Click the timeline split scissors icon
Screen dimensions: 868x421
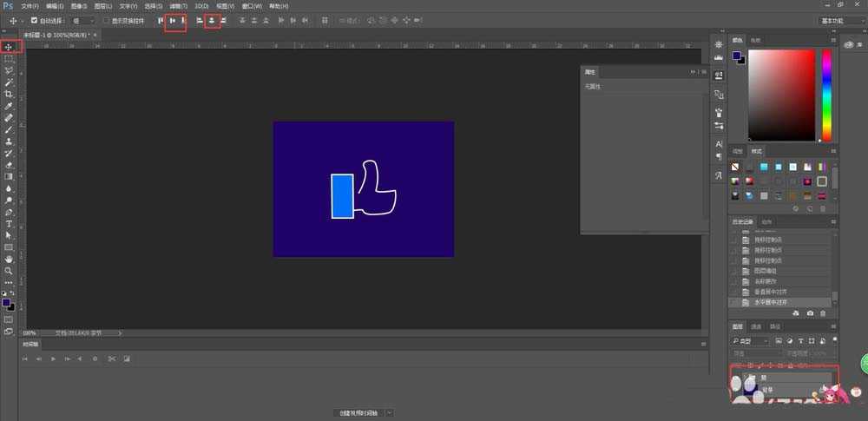(111, 359)
